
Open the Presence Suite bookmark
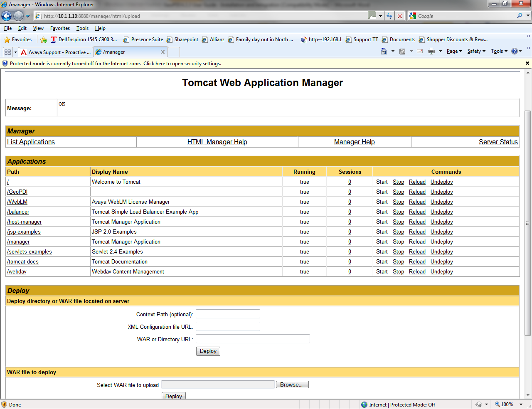coord(143,39)
